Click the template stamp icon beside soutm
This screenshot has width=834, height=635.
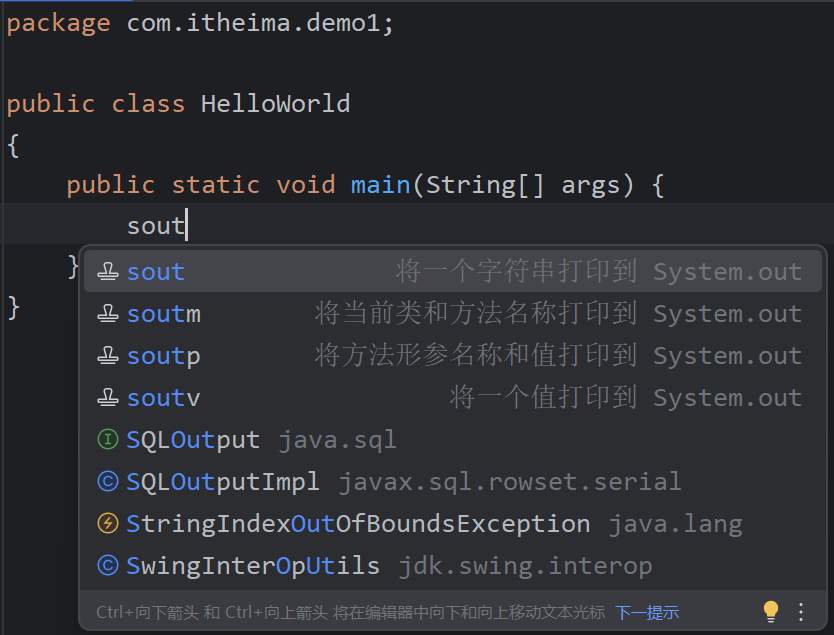108,313
